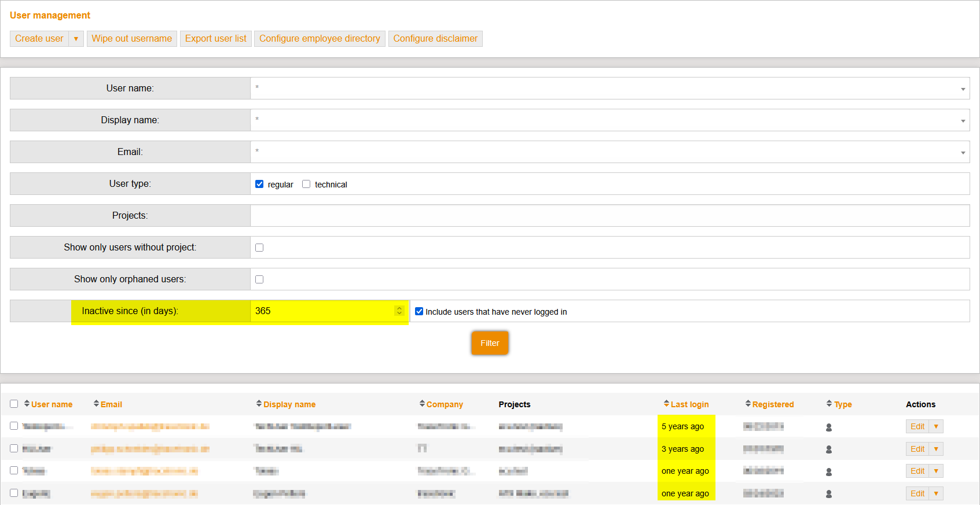Adjust Inactive since days spinner arrows

(x=399, y=311)
